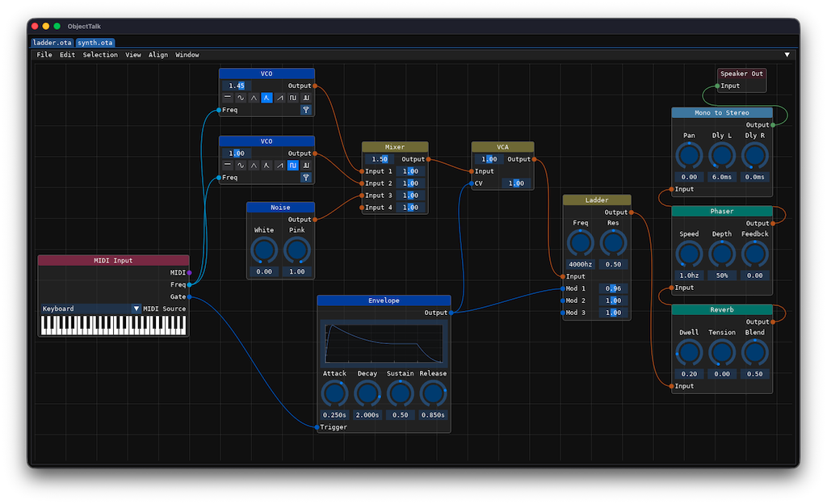Image resolution: width=827 pixels, height=504 pixels.
Task: Select sine waveform on the bottom VCO
Action: pyautogui.click(x=241, y=166)
